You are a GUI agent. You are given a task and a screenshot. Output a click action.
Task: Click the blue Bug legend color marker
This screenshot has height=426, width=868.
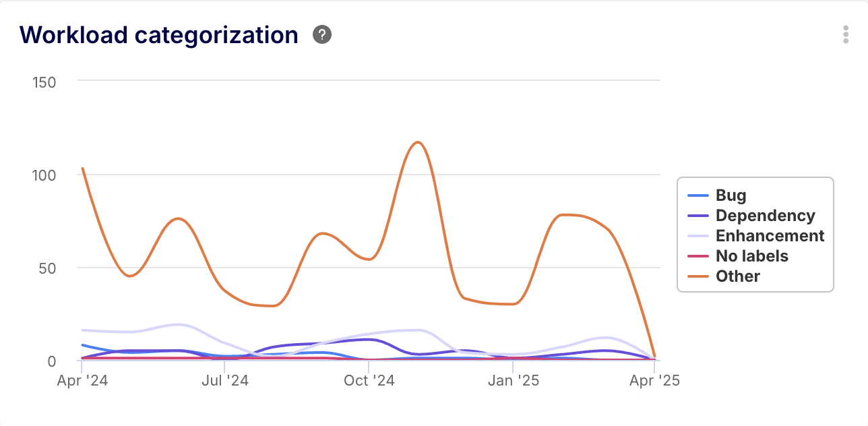click(x=698, y=196)
